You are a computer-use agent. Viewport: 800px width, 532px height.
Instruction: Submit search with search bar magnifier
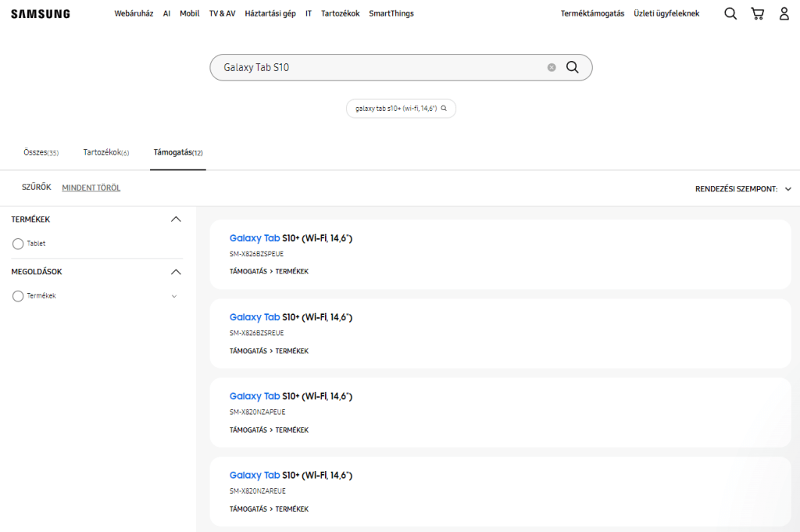point(573,67)
